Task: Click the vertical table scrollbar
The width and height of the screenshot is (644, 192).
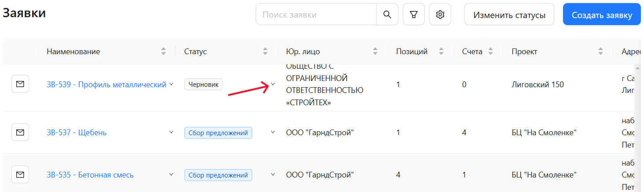Action: coord(637,128)
